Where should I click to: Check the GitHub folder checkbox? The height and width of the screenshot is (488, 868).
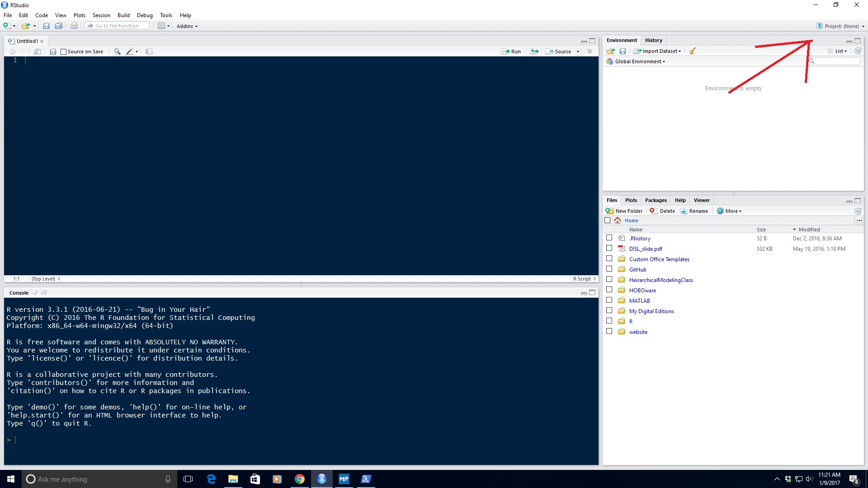pos(609,269)
